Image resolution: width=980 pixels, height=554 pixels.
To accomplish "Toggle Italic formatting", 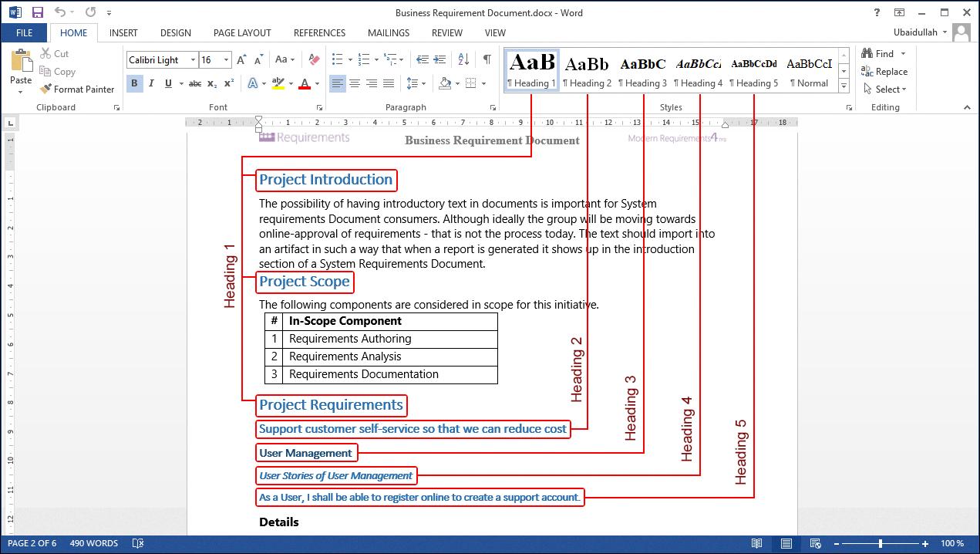I will pos(151,83).
